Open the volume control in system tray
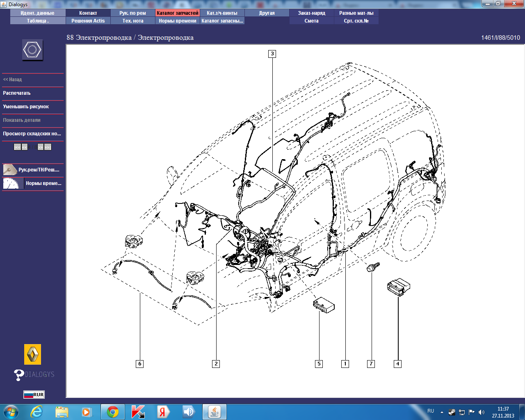525x420 pixels. 481,412
